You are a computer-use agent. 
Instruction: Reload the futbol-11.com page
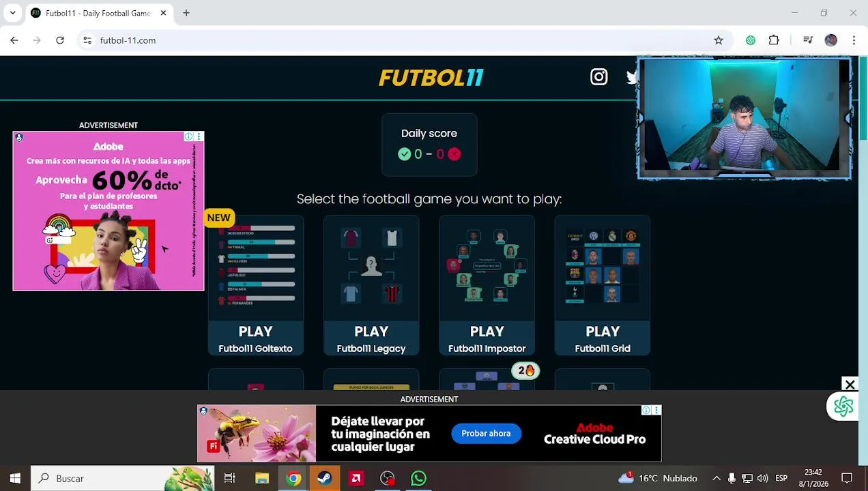[60, 40]
